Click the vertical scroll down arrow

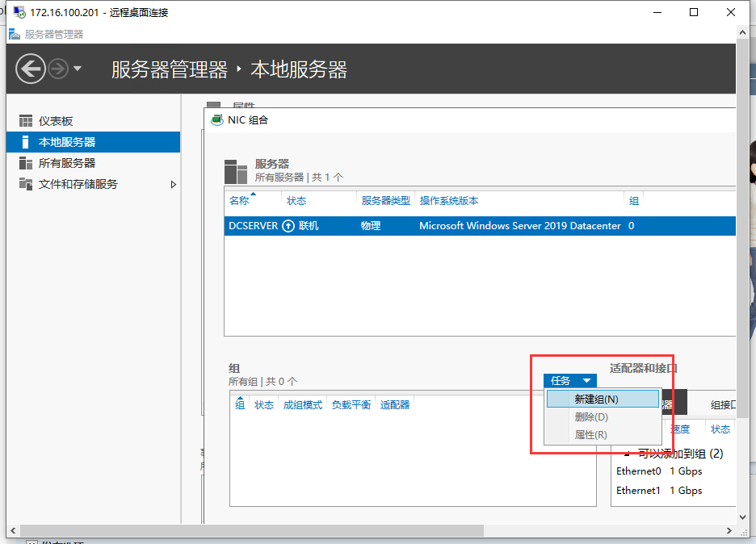[742, 517]
